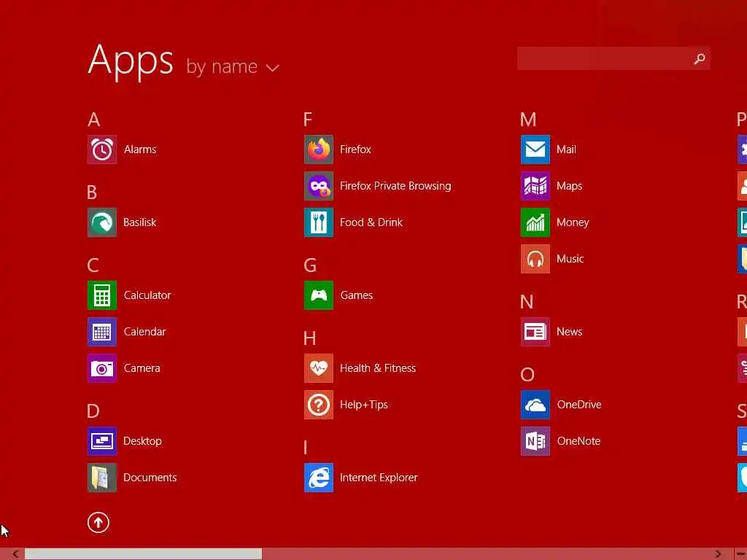Click the 'Documents' label text
The image size is (747, 560).
(x=150, y=478)
